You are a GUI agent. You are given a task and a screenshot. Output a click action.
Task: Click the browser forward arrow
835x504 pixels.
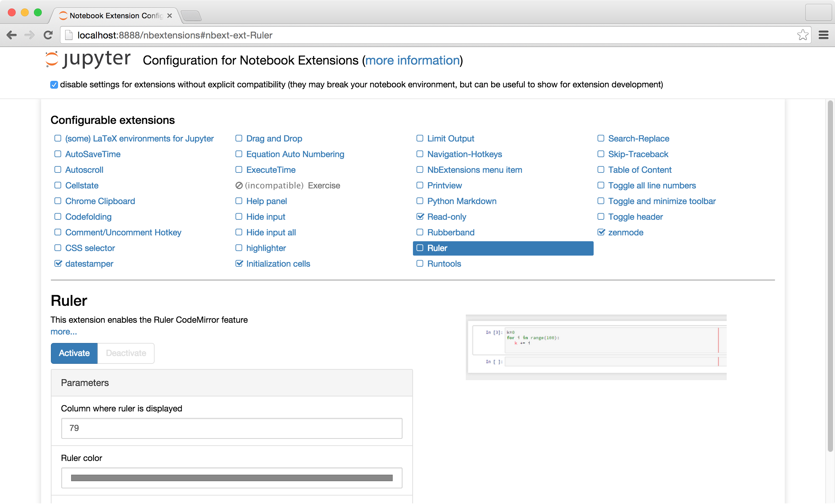pyautogui.click(x=30, y=35)
